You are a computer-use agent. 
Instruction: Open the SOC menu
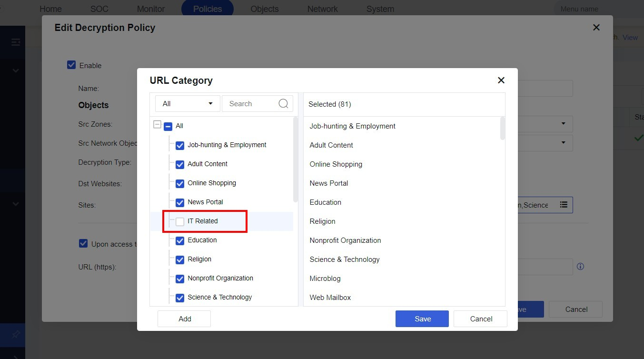(99, 9)
